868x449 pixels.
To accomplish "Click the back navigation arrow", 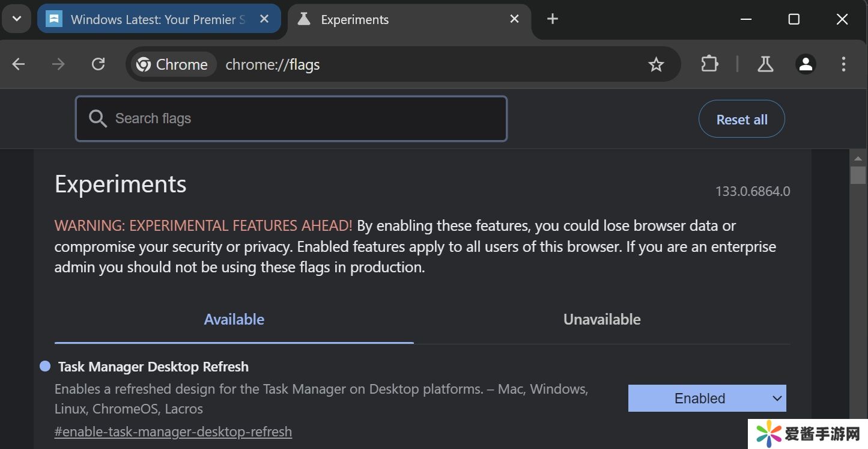I will [19, 64].
